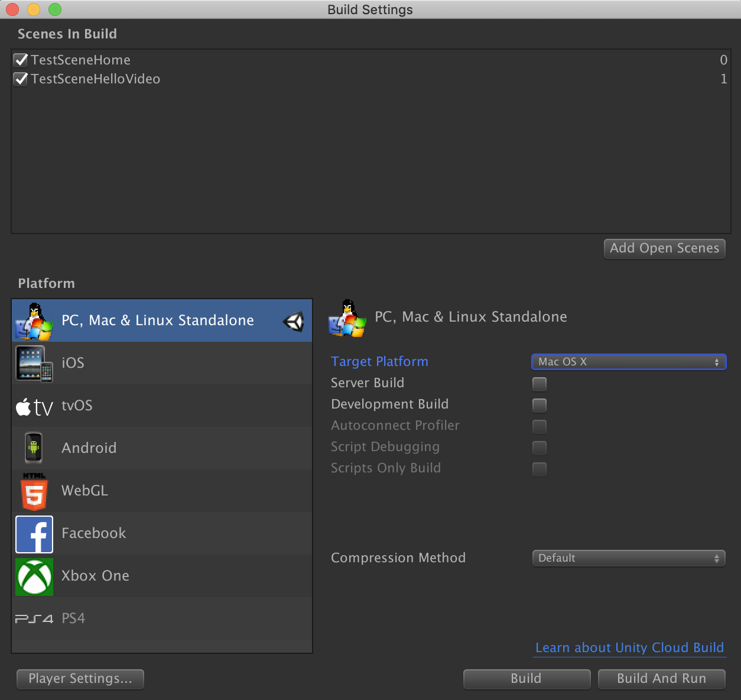The width and height of the screenshot is (741, 700).
Task: Enable Server Build
Action: tap(538, 384)
